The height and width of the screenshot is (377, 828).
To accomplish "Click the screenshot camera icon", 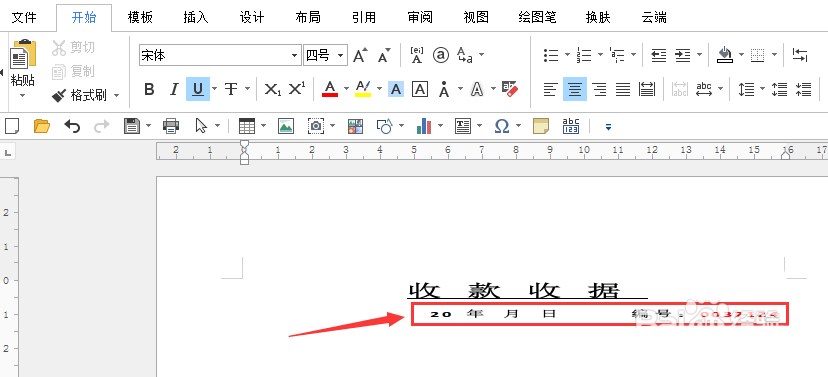I will (316, 126).
